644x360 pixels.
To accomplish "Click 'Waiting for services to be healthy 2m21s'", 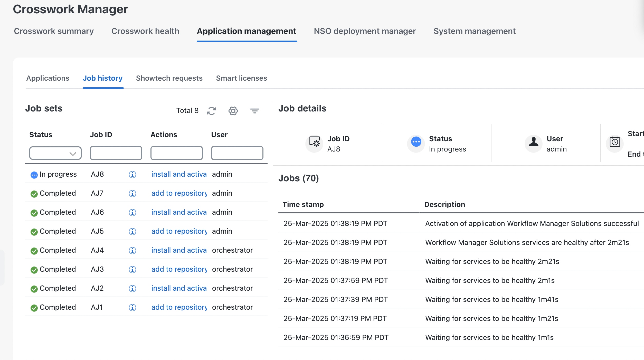I will 492,261.
